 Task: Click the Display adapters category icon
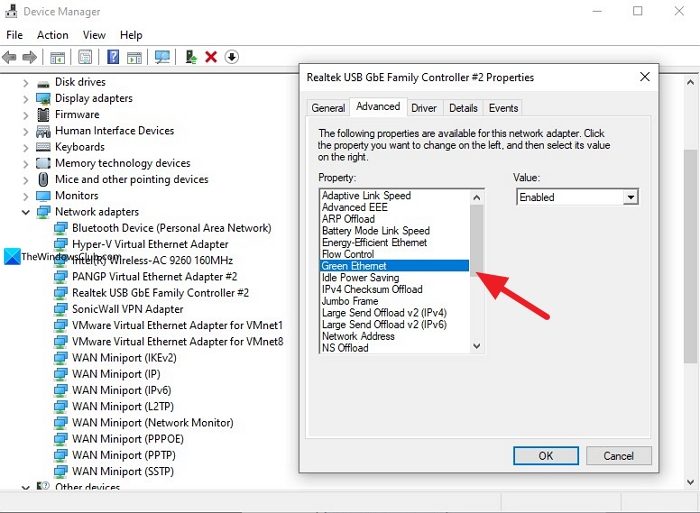pyautogui.click(x=43, y=99)
